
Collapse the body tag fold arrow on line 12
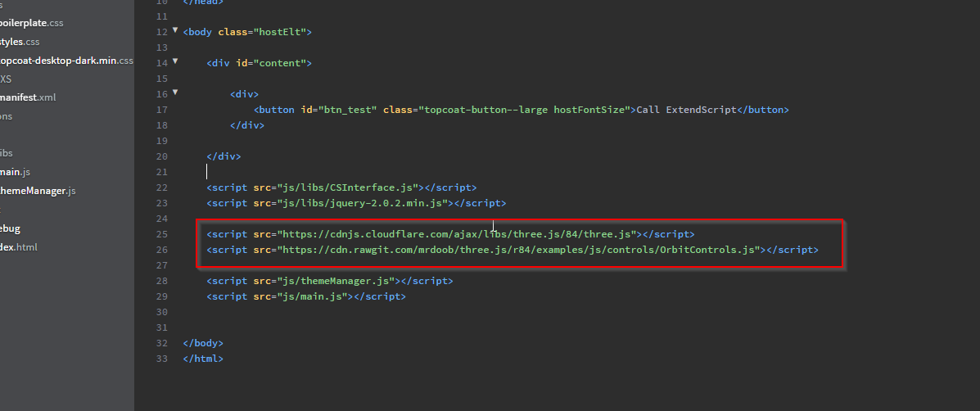[175, 30]
